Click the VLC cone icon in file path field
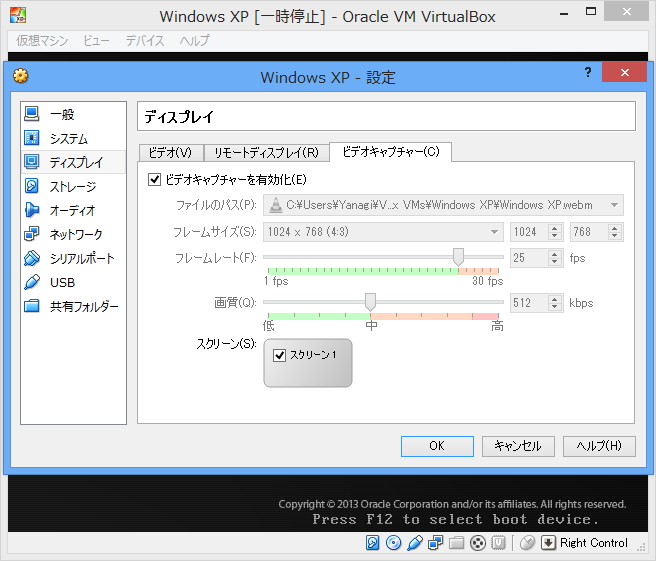This screenshot has height=561, width=656. click(276, 205)
